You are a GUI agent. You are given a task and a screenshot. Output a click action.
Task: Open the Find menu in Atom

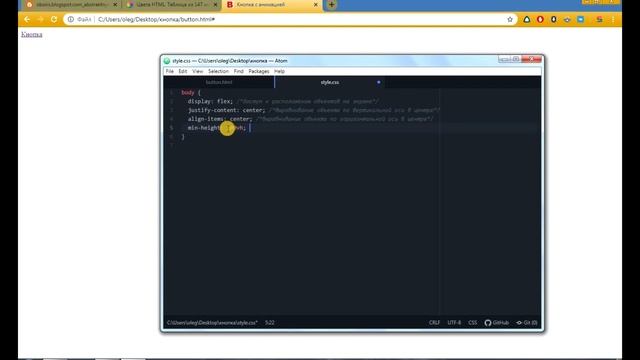pos(239,71)
